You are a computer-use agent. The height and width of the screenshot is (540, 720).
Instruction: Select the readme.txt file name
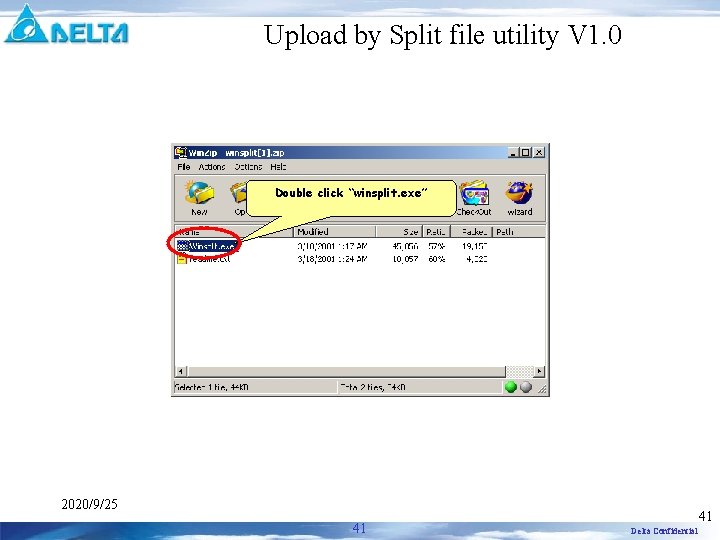[209, 259]
